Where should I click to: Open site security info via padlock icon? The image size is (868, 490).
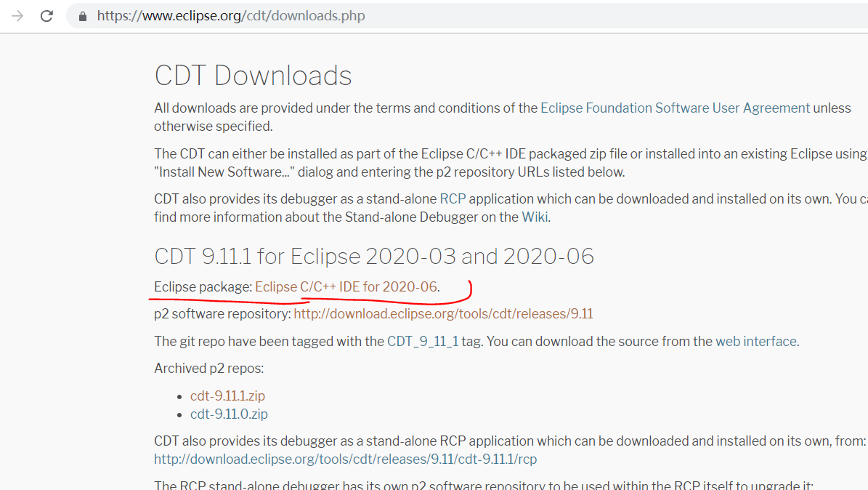(82, 15)
